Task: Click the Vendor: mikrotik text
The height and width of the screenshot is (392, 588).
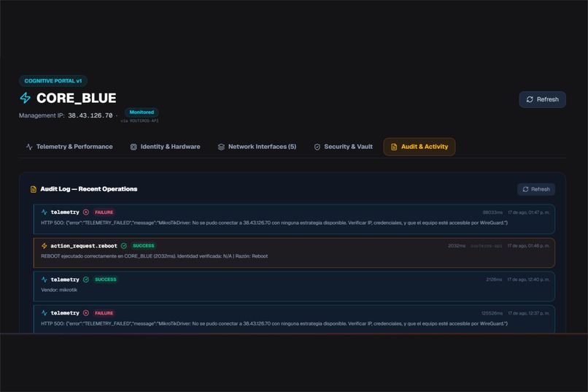Action: (59, 290)
